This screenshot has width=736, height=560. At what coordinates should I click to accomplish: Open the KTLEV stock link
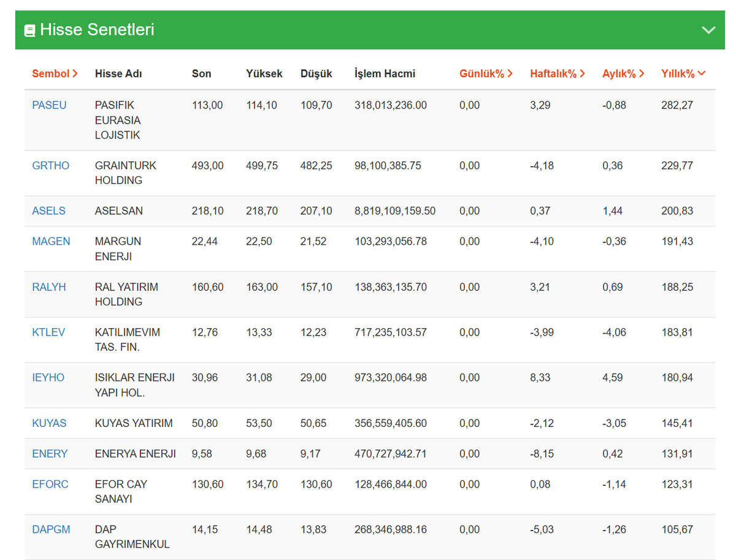pos(48,332)
